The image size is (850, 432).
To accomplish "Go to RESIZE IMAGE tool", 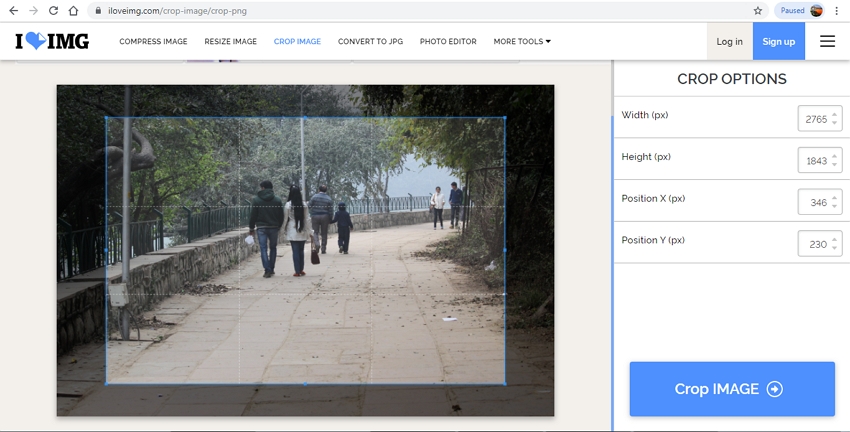I will click(230, 41).
